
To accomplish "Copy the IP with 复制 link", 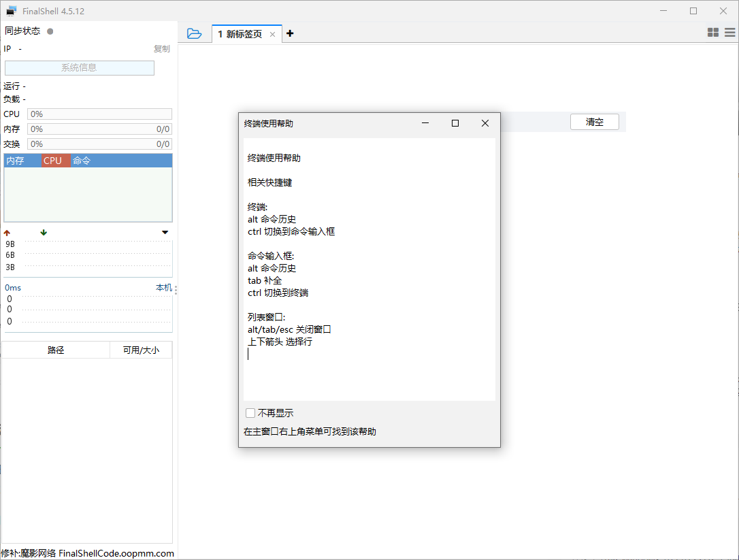I will tap(162, 49).
